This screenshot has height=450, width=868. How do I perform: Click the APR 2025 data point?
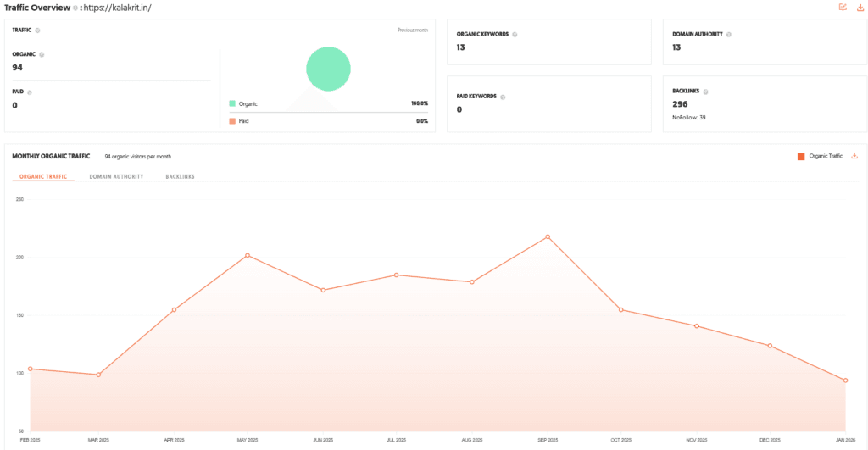(174, 310)
